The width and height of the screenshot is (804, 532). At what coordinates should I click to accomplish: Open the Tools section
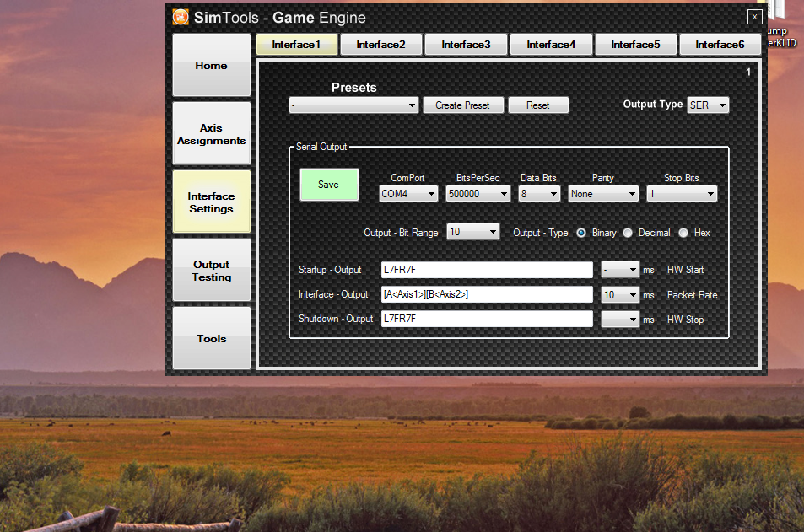pyautogui.click(x=211, y=338)
